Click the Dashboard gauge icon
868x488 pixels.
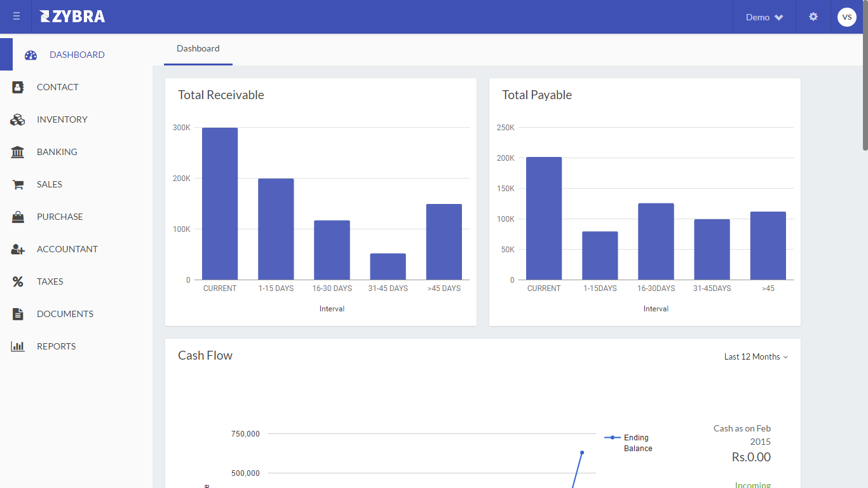coord(31,55)
